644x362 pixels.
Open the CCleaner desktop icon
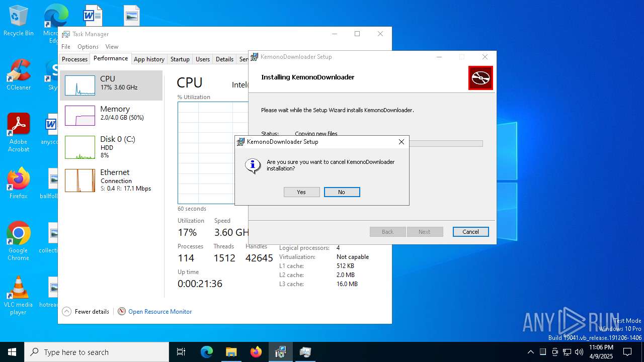19,74
